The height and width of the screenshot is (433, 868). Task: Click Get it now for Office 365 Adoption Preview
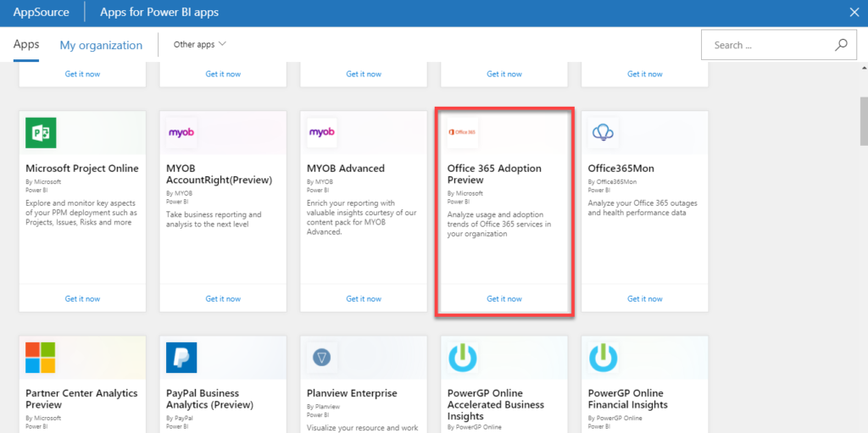[x=504, y=298]
